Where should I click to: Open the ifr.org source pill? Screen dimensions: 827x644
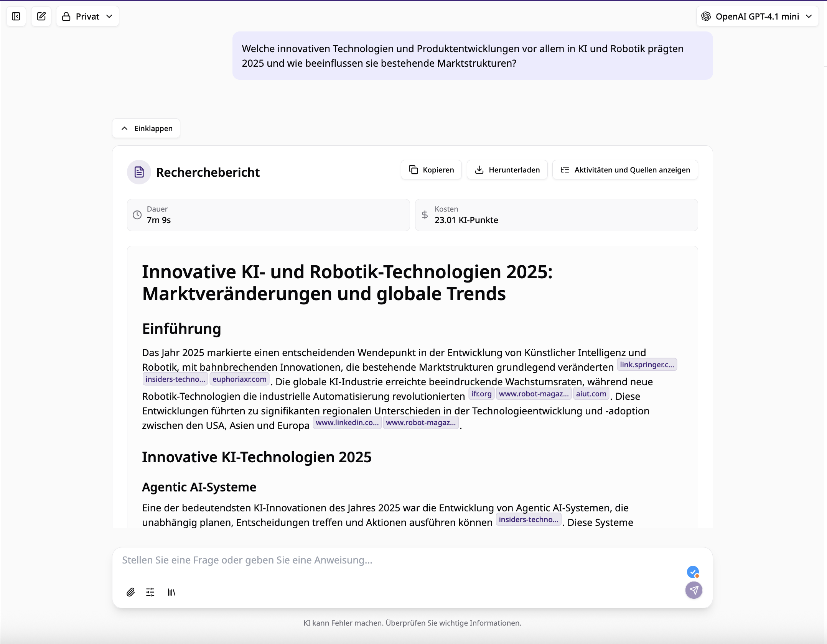click(481, 393)
